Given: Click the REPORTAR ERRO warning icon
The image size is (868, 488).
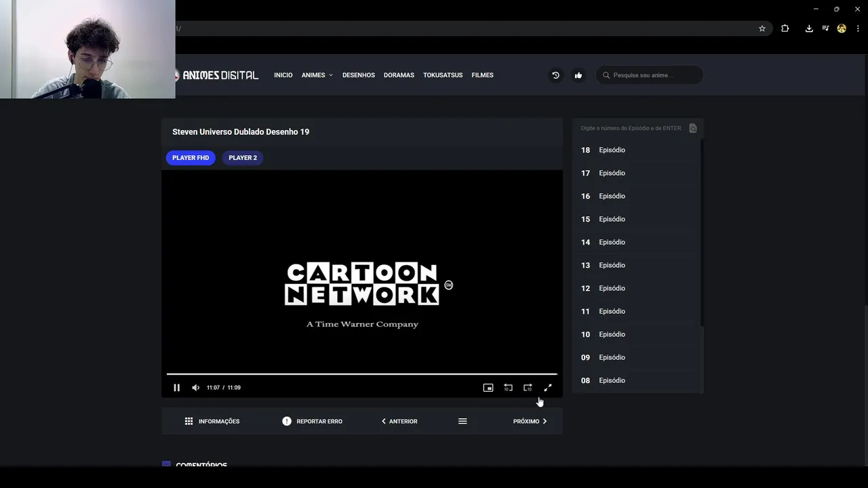Looking at the screenshot, I should (287, 422).
